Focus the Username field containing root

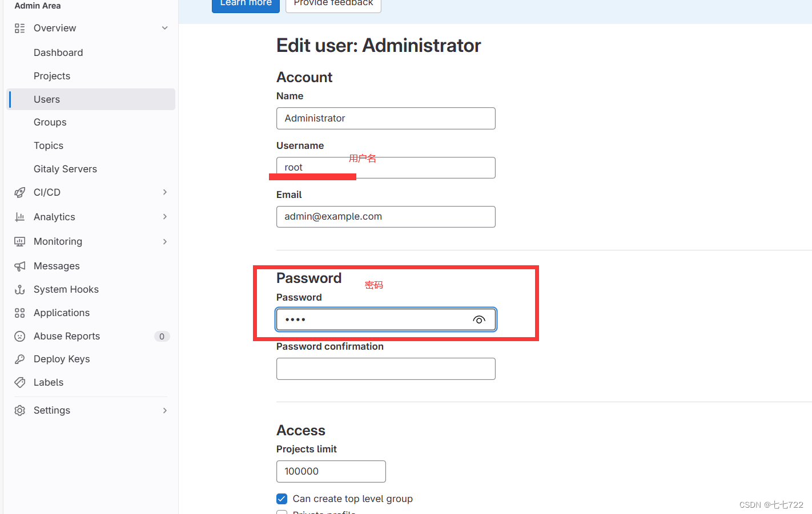click(386, 168)
